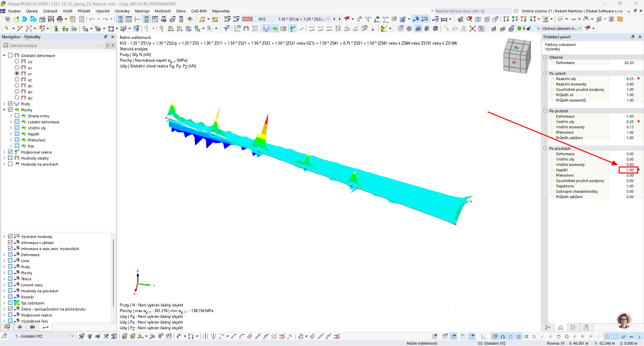Select the |u| deformation radio button
Viewport: 644px width, 346px height.
[x=17, y=61]
